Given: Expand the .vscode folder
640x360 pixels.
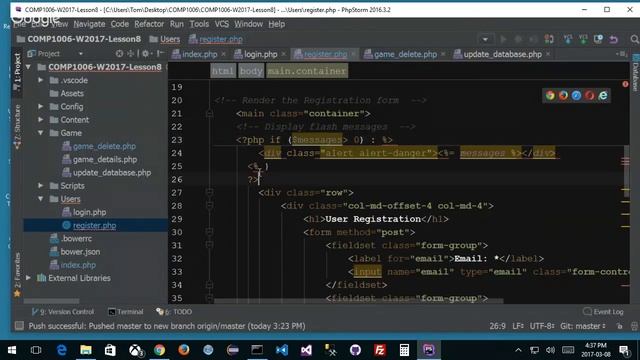Looking at the screenshot, I should click(41, 80).
